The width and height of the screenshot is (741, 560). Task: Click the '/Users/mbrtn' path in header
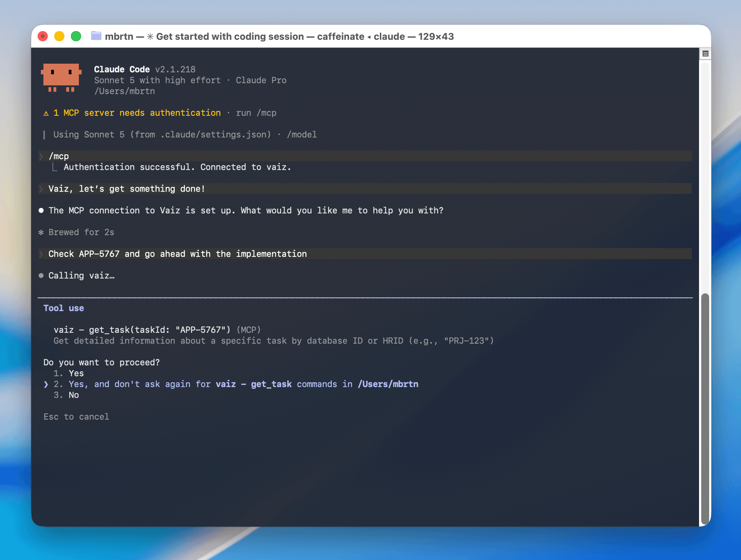[124, 91]
